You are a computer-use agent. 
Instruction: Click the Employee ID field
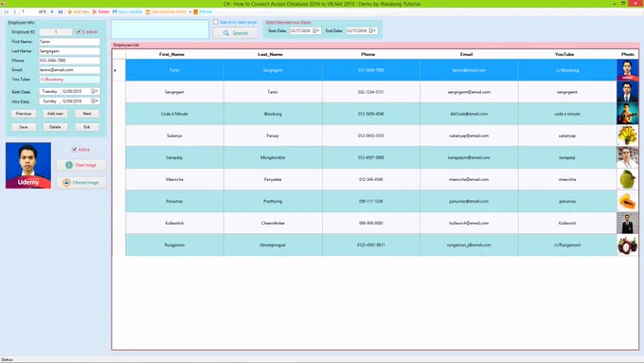[x=56, y=31]
